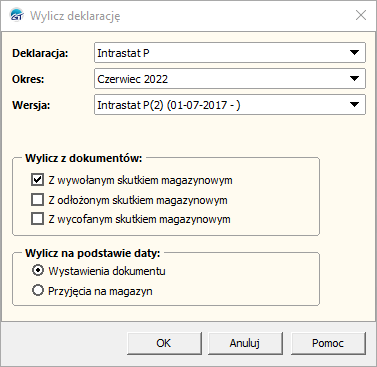Open help with the Pomoc button
Image resolution: width=377 pixels, height=367 pixels.
(x=328, y=343)
